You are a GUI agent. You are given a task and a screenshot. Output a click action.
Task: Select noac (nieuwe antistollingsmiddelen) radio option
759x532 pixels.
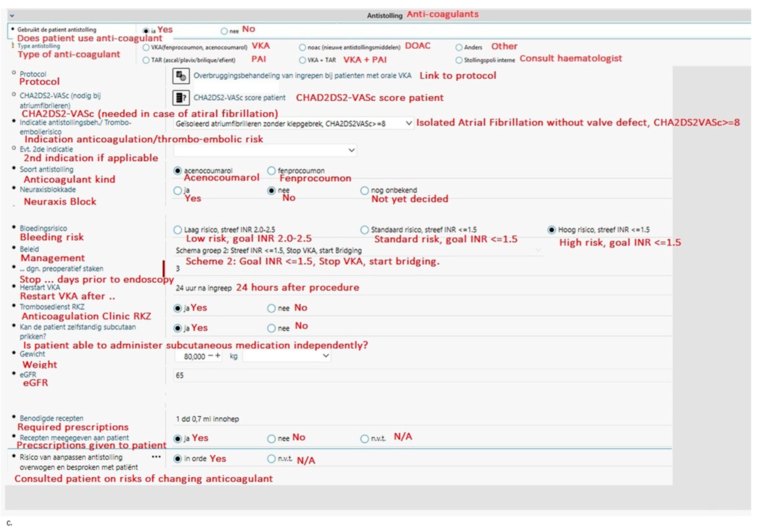click(x=302, y=48)
